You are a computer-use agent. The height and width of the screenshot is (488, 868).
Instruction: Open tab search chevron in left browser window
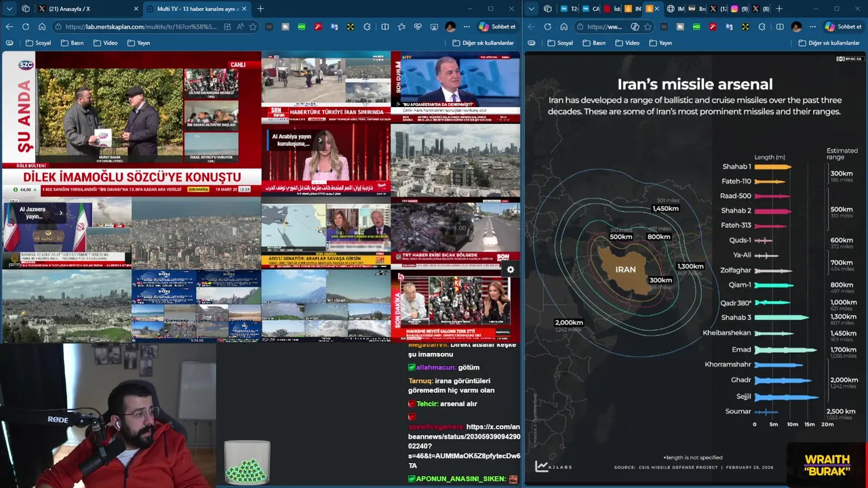[9, 9]
